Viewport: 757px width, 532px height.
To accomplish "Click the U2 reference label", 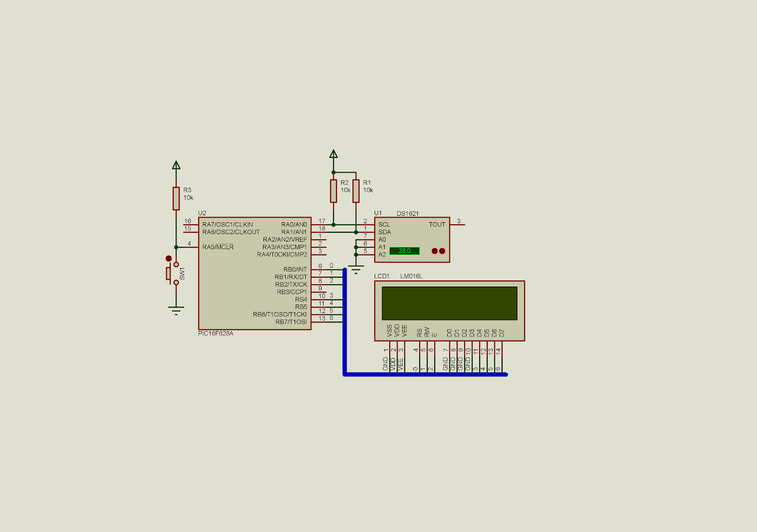I will [x=202, y=213].
